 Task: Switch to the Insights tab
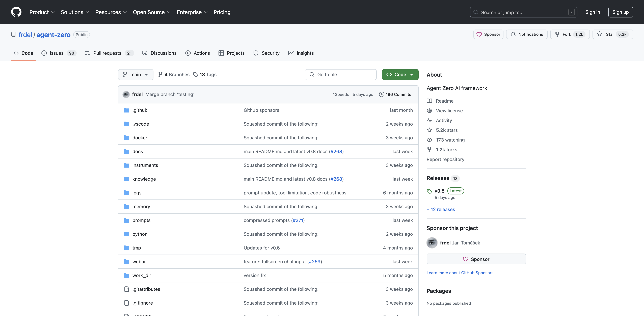pyautogui.click(x=301, y=53)
